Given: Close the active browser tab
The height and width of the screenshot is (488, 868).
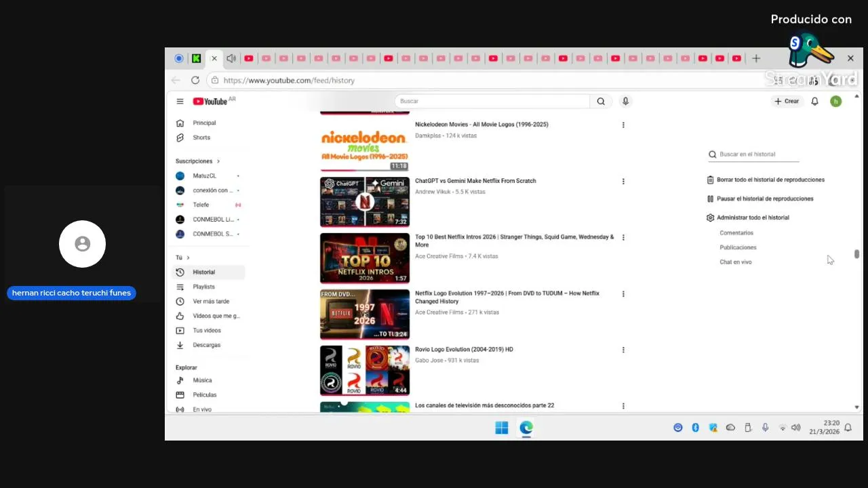Looking at the screenshot, I should pyautogui.click(x=214, y=58).
